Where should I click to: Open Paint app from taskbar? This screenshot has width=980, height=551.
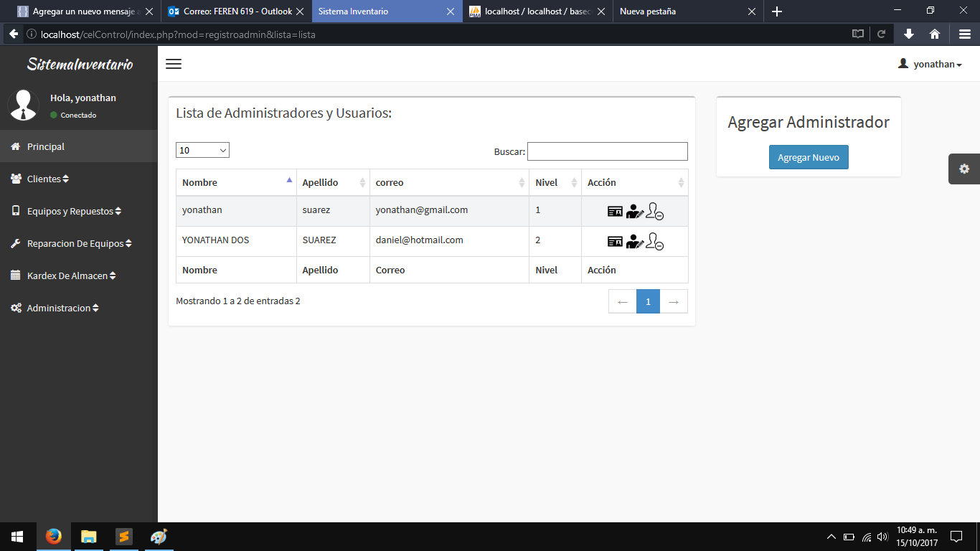pos(159,537)
